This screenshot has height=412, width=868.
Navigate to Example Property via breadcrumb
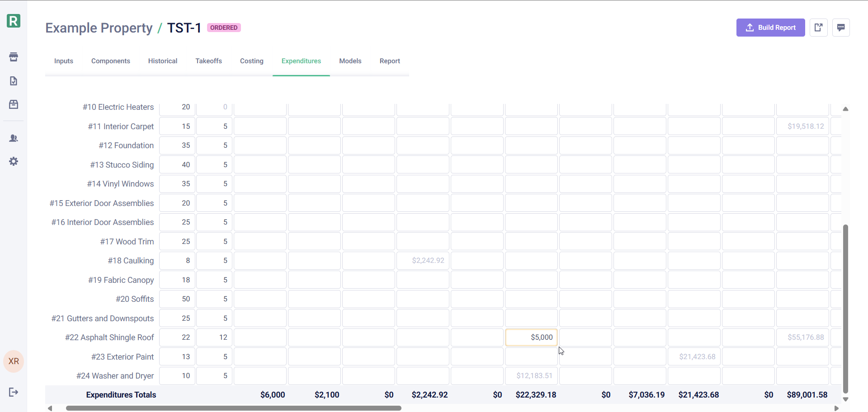pos(99,28)
